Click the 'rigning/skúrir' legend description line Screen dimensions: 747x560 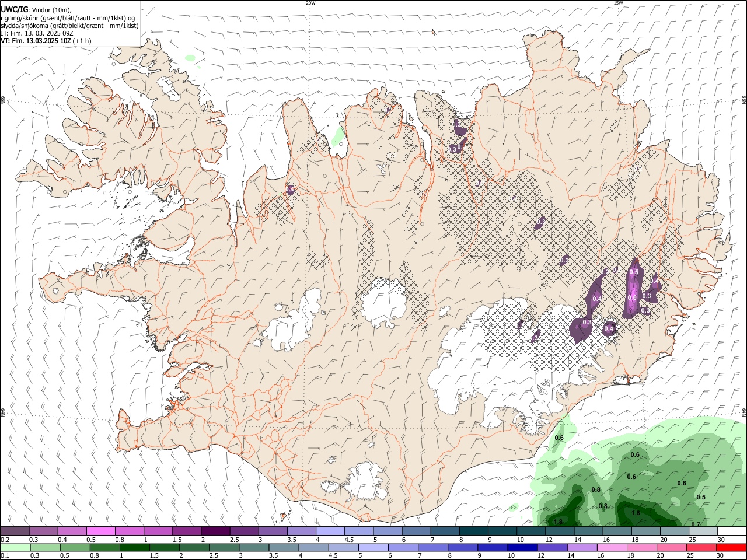tap(68, 17)
